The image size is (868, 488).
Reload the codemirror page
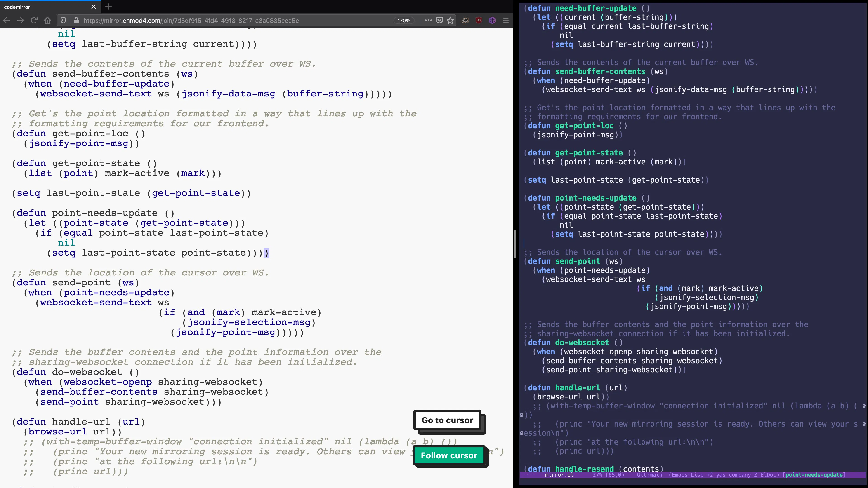coord(34,21)
